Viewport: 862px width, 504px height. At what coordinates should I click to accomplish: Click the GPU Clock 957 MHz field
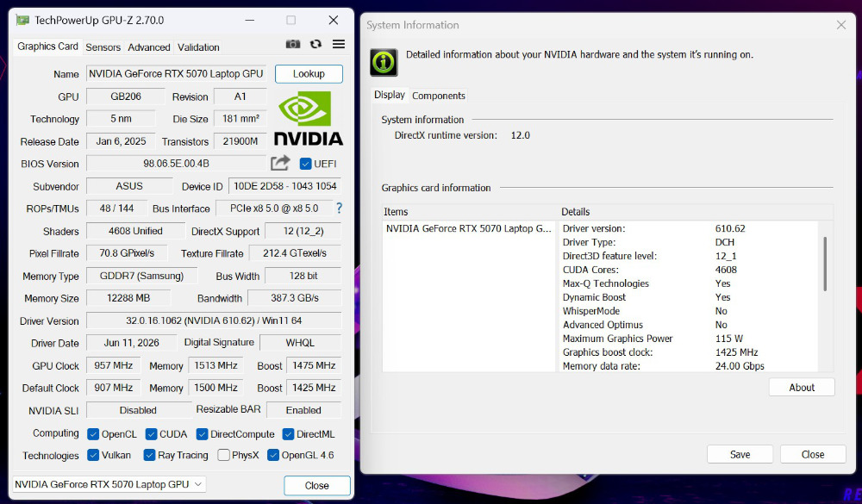113,365
